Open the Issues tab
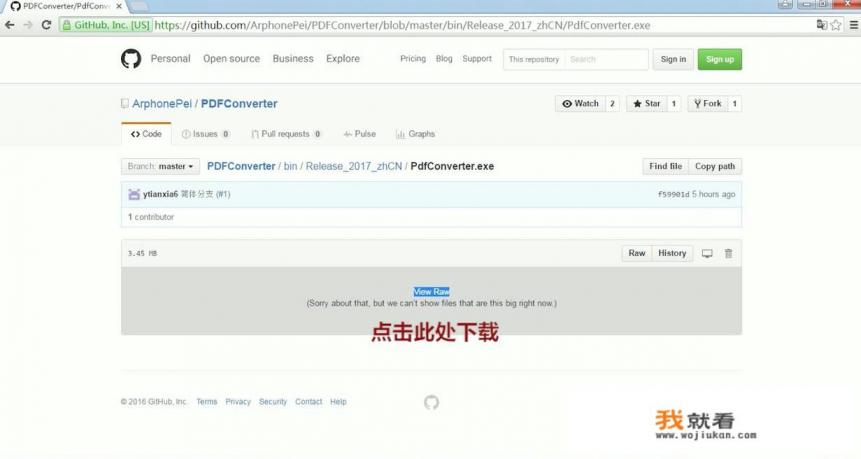861x459 pixels. click(205, 134)
